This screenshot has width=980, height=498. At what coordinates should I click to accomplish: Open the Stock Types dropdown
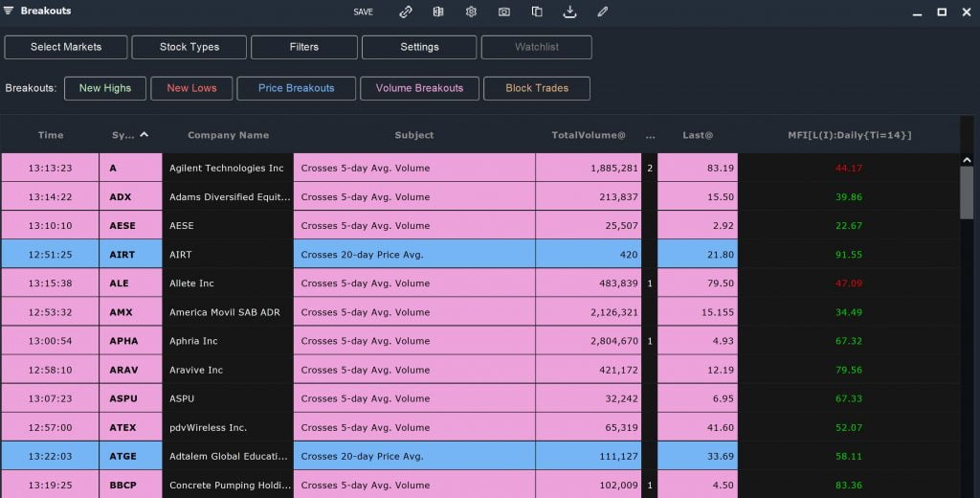pyautogui.click(x=189, y=47)
